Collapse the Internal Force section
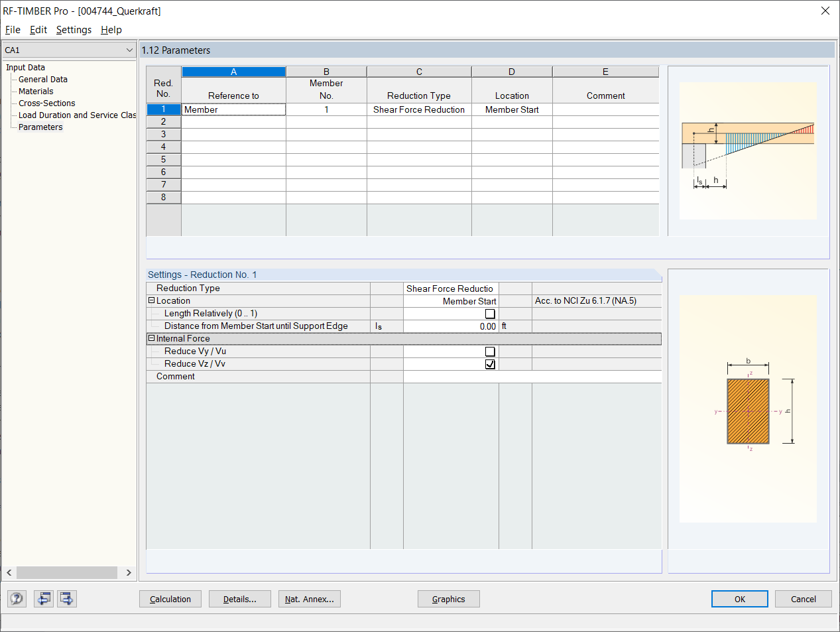Viewport: 840px width, 632px height. pos(151,338)
